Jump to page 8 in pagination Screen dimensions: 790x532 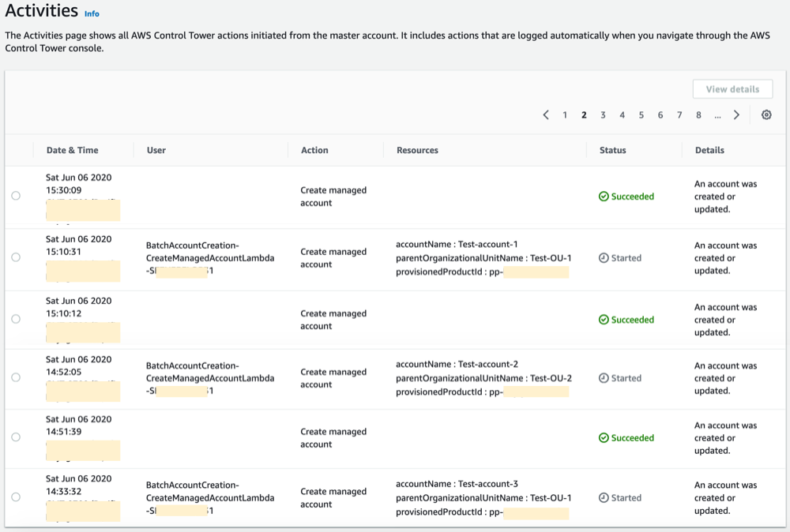(x=698, y=114)
